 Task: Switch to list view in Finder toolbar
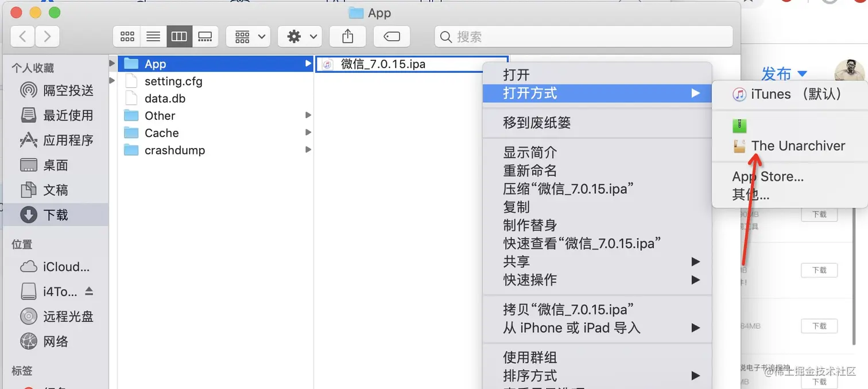click(153, 37)
